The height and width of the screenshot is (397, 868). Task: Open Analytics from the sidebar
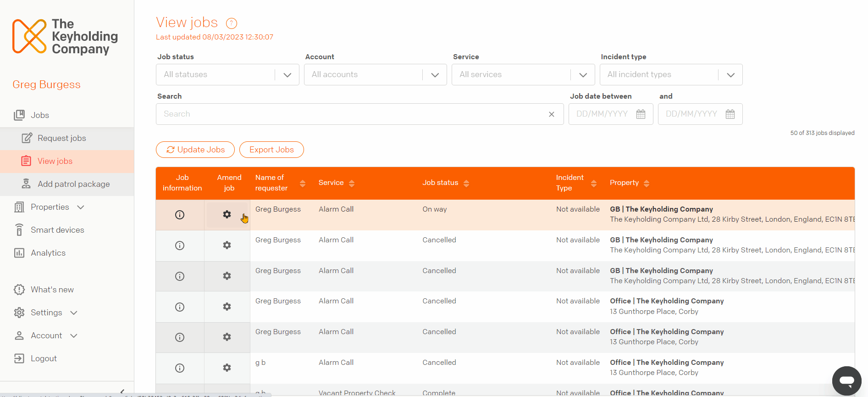pyautogui.click(x=48, y=253)
